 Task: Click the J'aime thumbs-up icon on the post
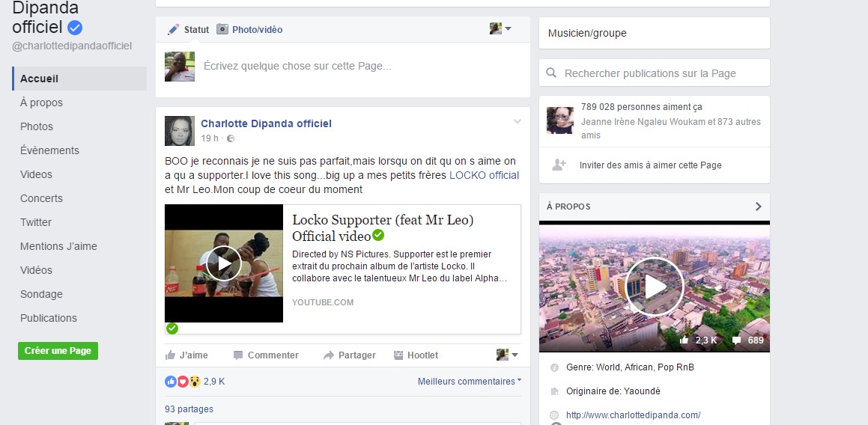coord(171,355)
